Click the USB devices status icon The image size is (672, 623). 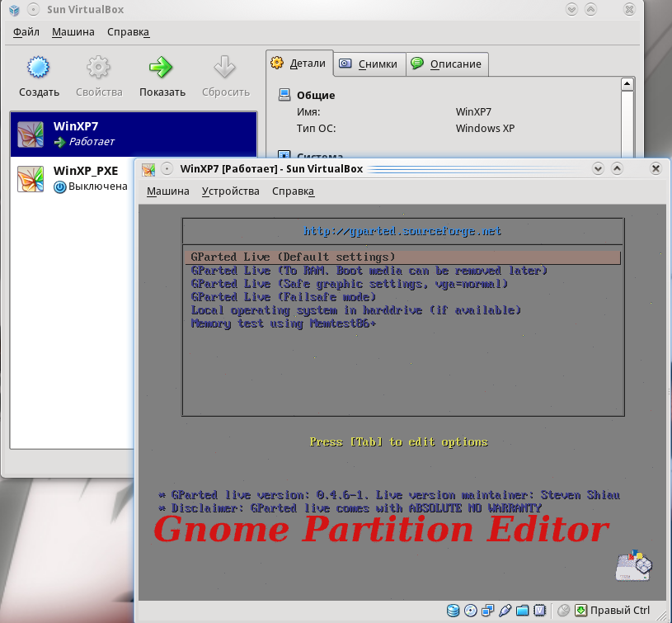505,610
